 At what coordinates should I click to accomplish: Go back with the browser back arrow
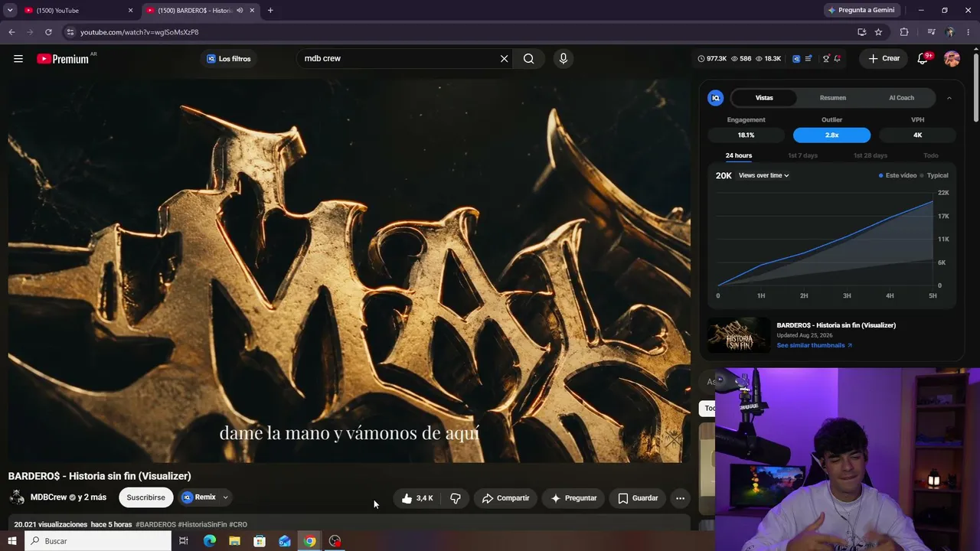[x=11, y=32]
